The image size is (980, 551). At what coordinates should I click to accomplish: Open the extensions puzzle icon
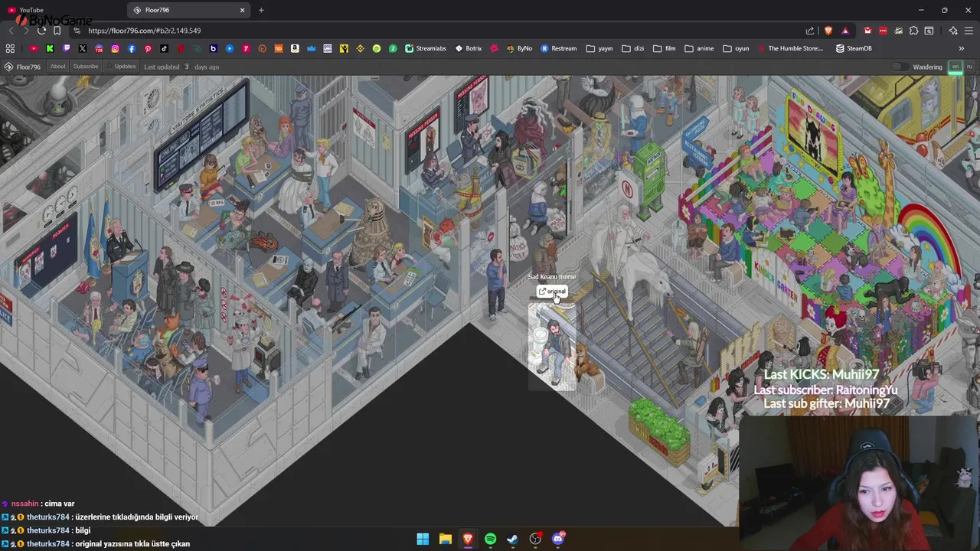(913, 31)
